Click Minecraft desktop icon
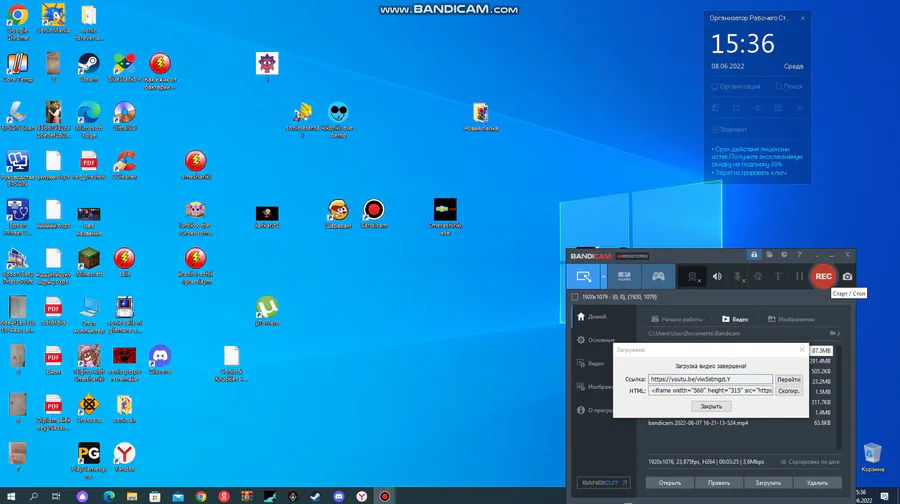 [88, 263]
